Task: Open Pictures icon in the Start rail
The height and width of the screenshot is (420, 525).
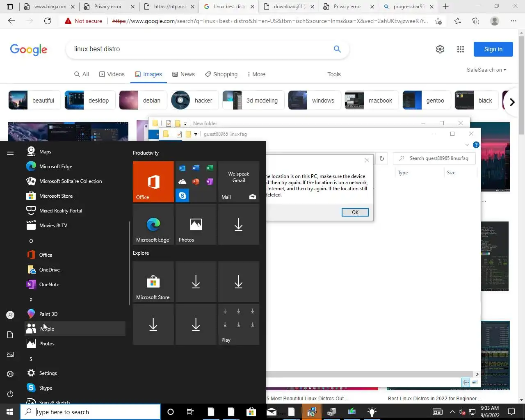Action: pyautogui.click(x=10, y=354)
